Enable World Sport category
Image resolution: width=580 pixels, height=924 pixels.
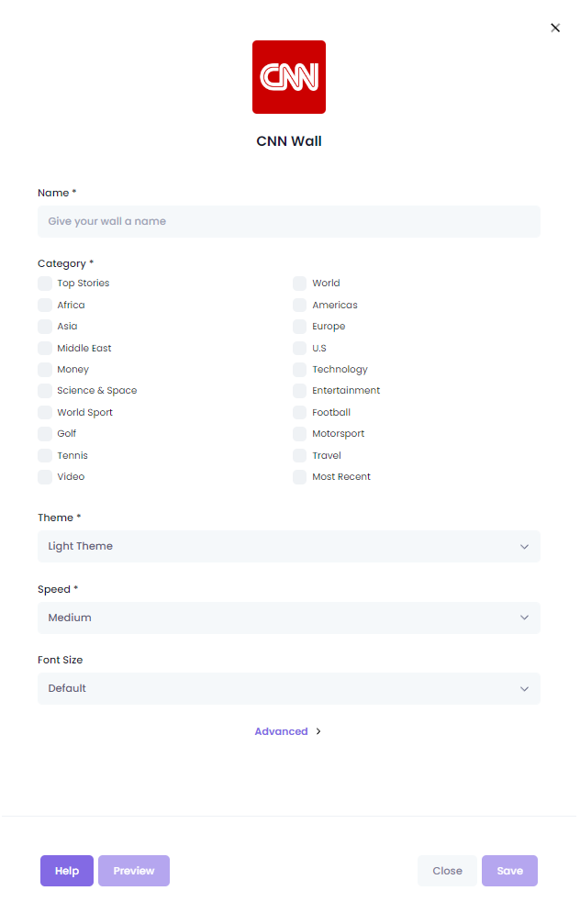click(x=45, y=413)
